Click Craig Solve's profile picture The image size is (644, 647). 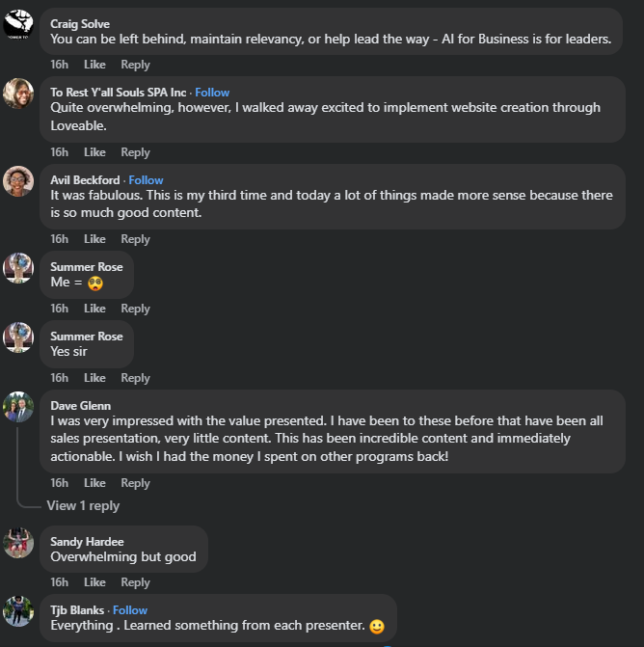click(x=18, y=24)
